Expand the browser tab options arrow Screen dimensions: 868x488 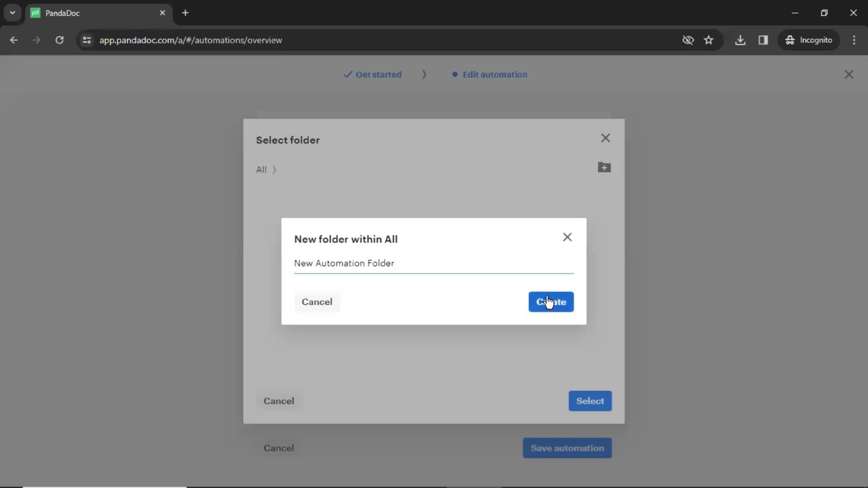pyautogui.click(x=13, y=13)
